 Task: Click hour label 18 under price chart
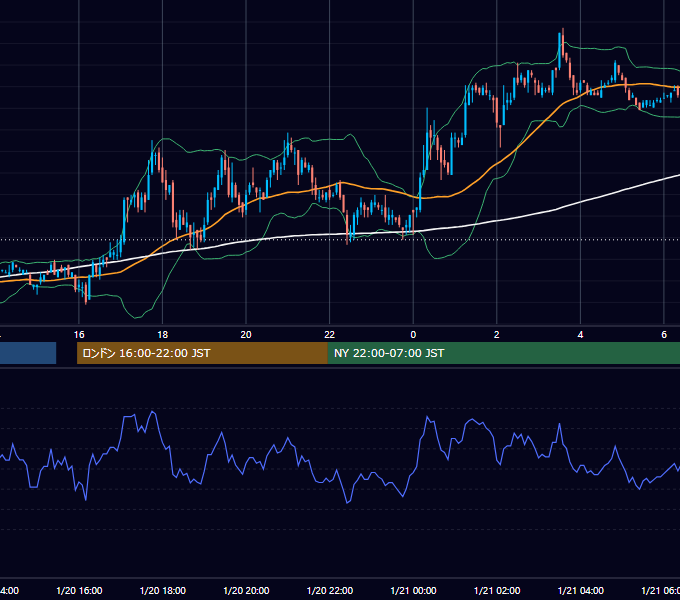tap(162, 334)
